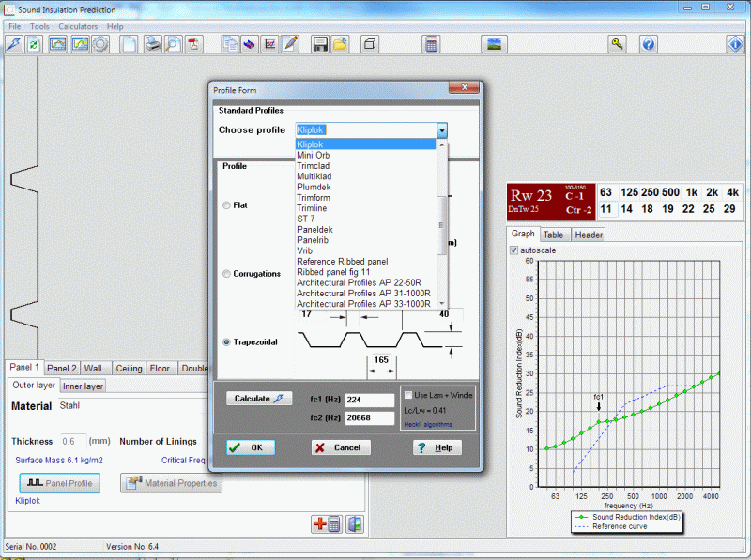Click the Thickness input field
This screenshot has width=751, height=560.
[73, 441]
